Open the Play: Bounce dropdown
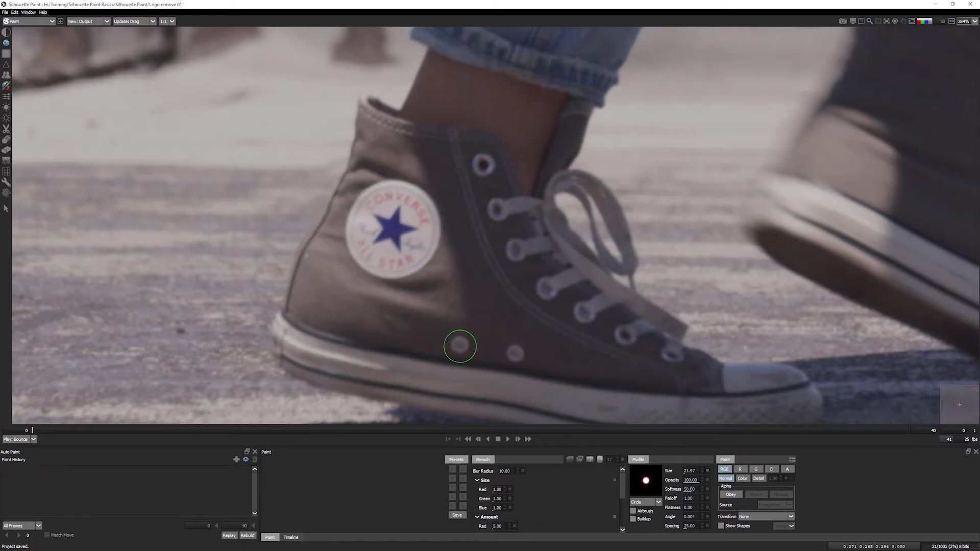Screen dimensions: 980x551 [x=19, y=439]
